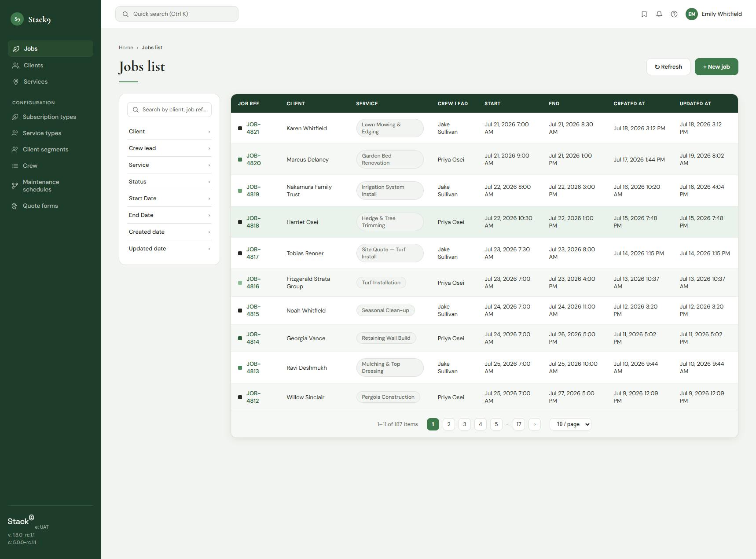Open Maintenance schedules configuration

51,186
